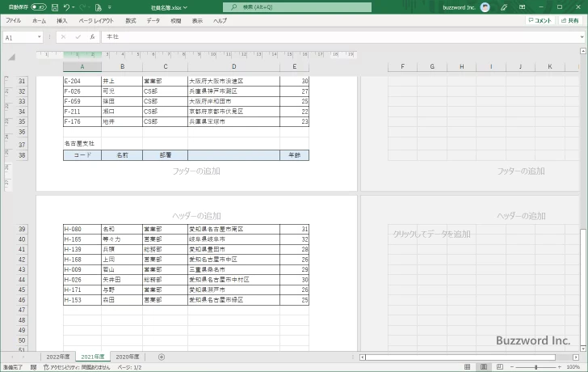The height and width of the screenshot is (372, 588).
Task: Open the データ ribbon tab
Action: (153, 21)
